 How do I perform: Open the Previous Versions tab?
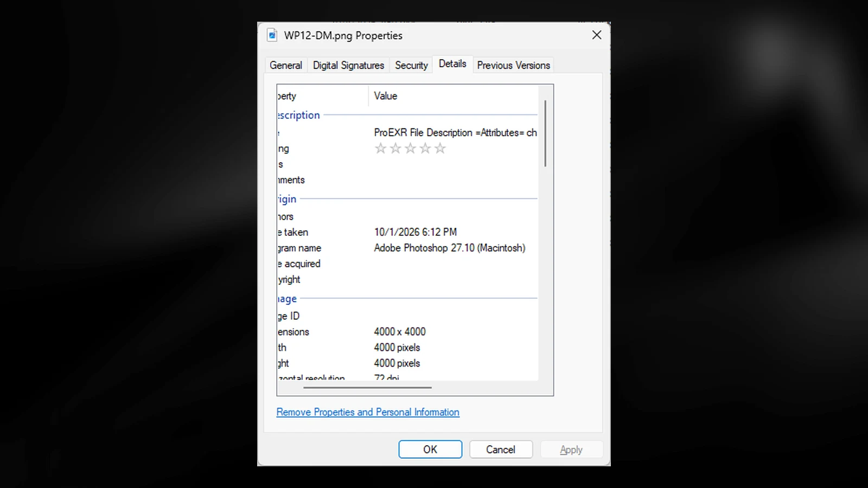(513, 65)
